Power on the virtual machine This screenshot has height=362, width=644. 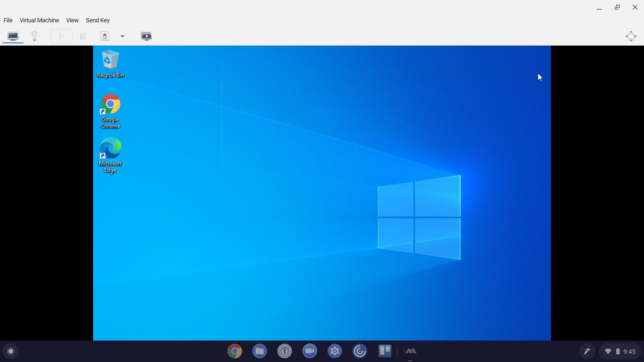62,36
